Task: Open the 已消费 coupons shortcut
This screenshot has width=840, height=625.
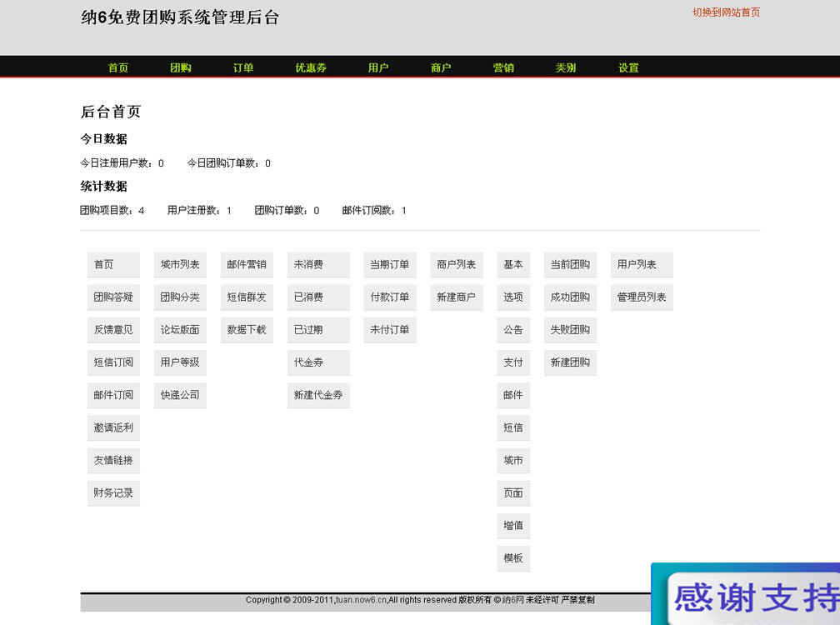Action: click(318, 297)
